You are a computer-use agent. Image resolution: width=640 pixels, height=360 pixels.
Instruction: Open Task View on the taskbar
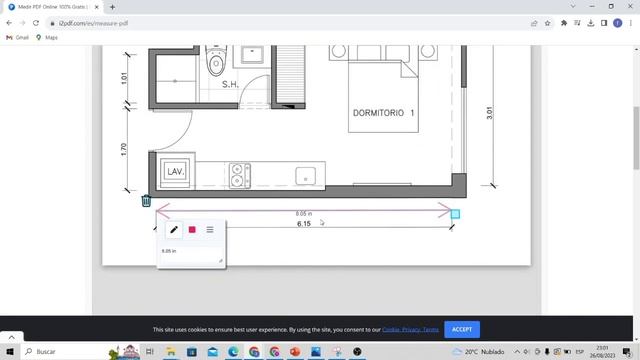click(x=150, y=351)
